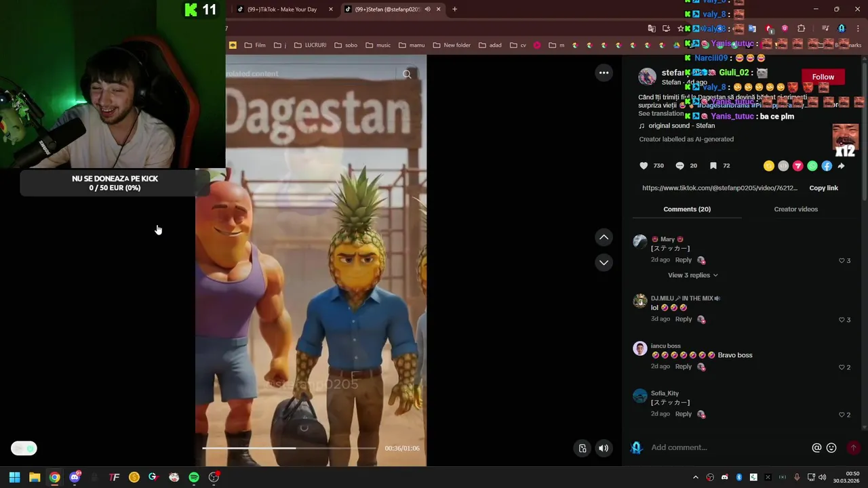The image size is (868, 488).
Task: Seek on the video progress bar
Action: click(x=289, y=448)
